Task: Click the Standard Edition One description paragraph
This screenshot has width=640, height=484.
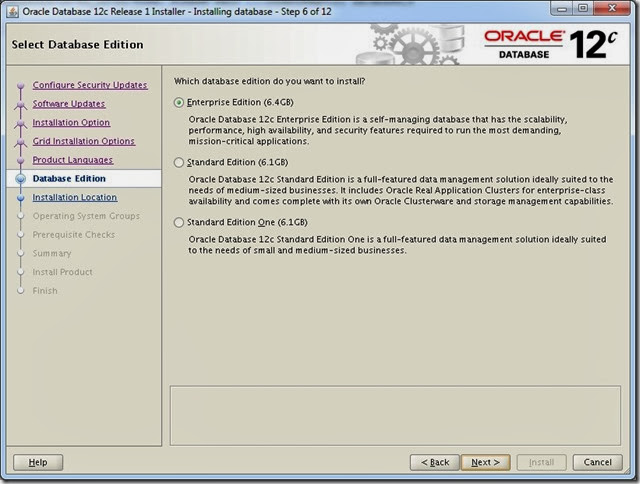Action: click(x=397, y=245)
